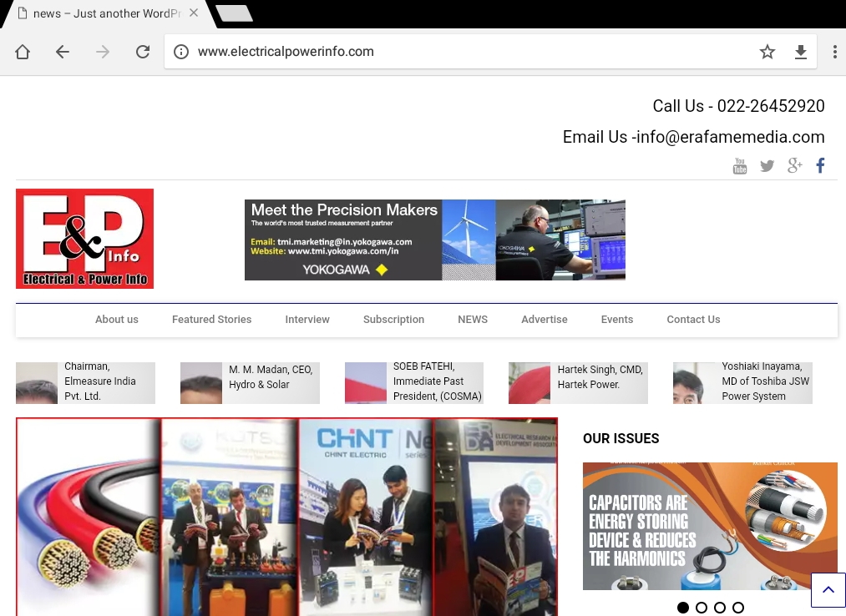Open the Google Plus icon
The height and width of the screenshot is (616, 846).
(794, 166)
